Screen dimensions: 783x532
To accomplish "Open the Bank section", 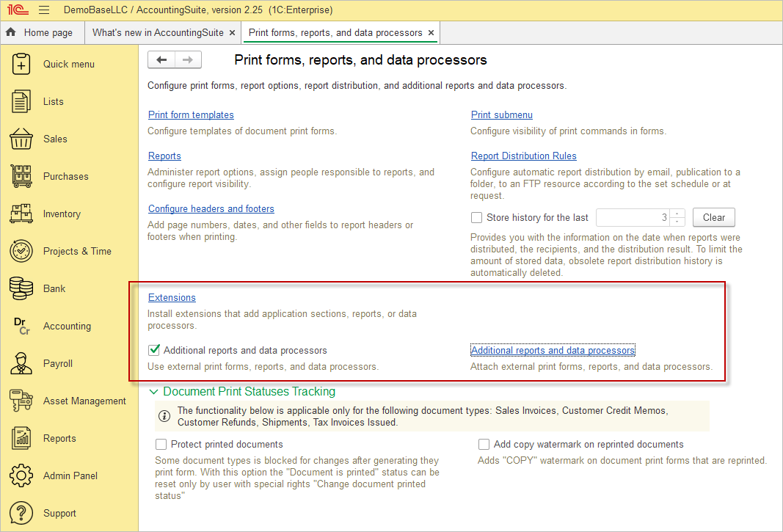I will [x=54, y=288].
